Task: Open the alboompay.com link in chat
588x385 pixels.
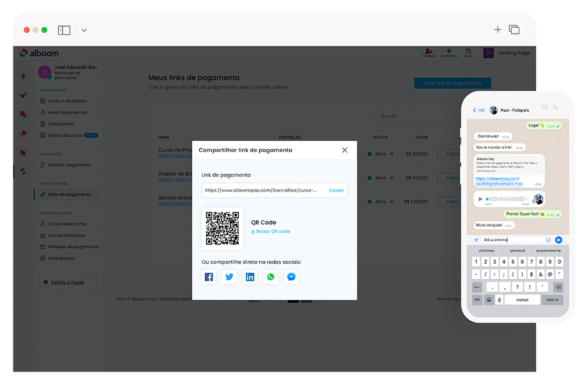Action: (x=499, y=181)
